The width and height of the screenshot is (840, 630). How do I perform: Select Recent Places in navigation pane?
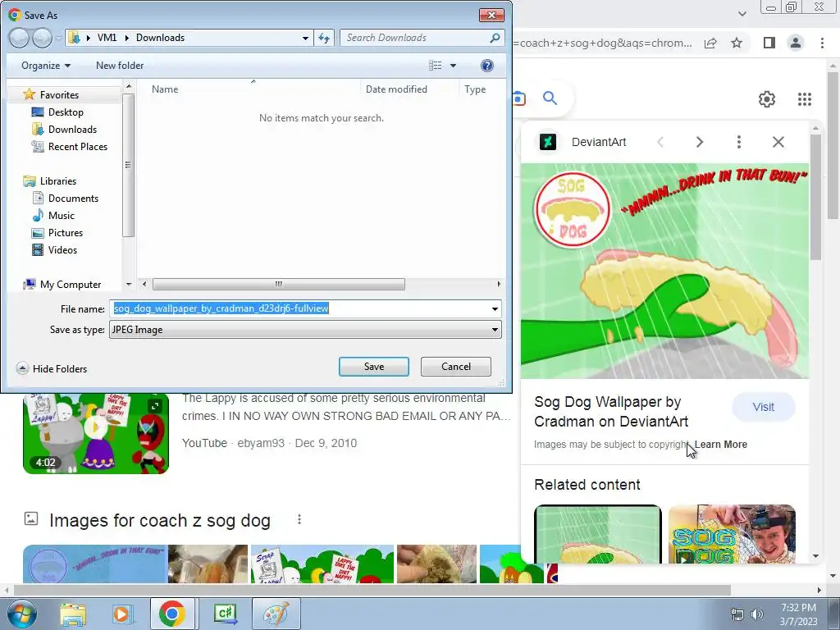(x=78, y=146)
